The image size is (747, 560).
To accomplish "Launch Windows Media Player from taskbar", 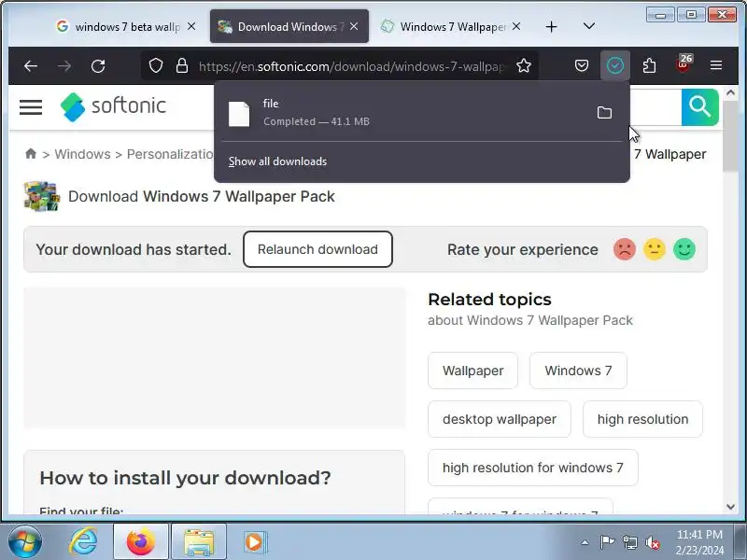I will [255, 542].
